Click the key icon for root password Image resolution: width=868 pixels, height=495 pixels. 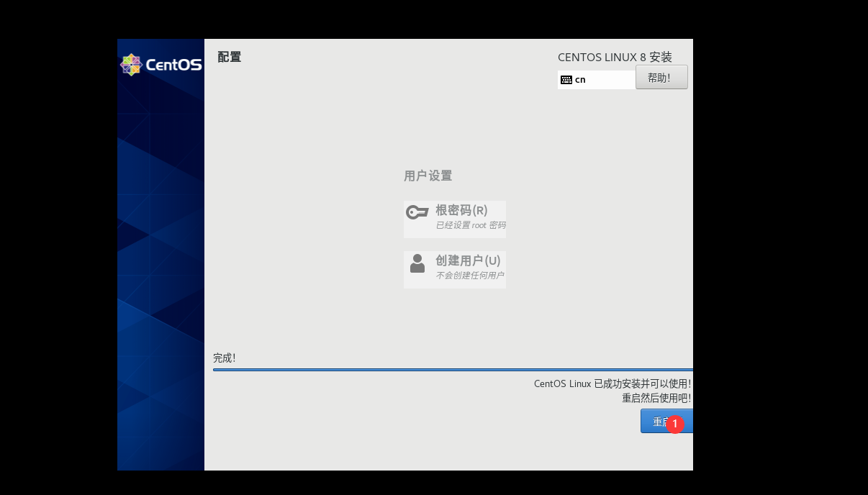coord(417,212)
